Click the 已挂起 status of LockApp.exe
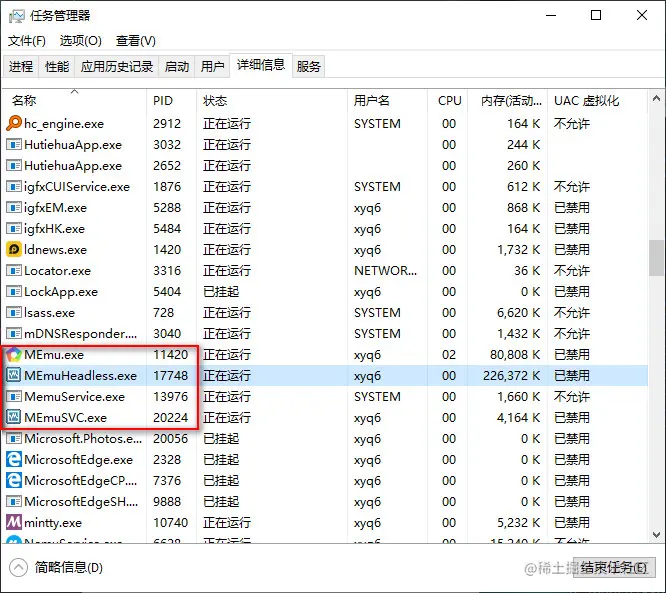Screen dimensions: 666x593 [221, 291]
